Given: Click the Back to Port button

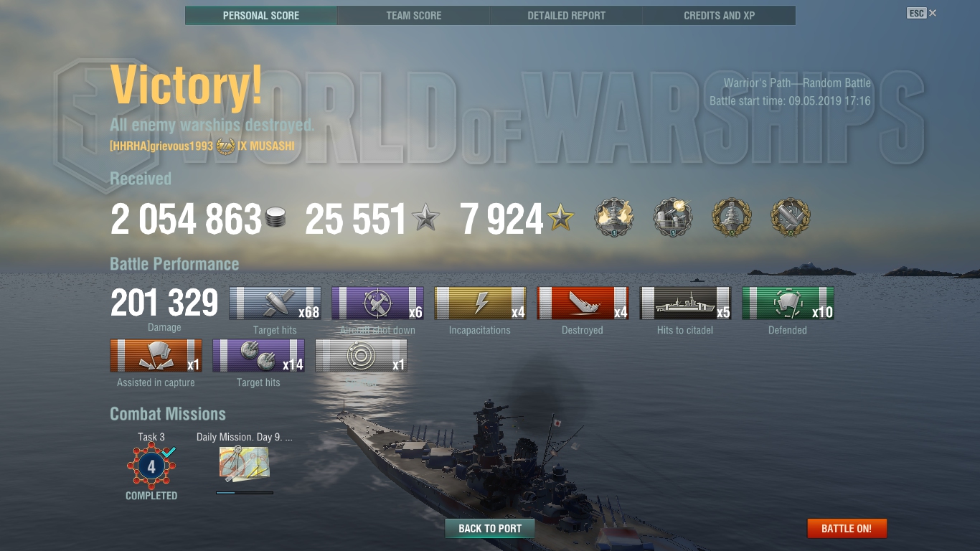Looking at the screenshot, I should point(490,529).
